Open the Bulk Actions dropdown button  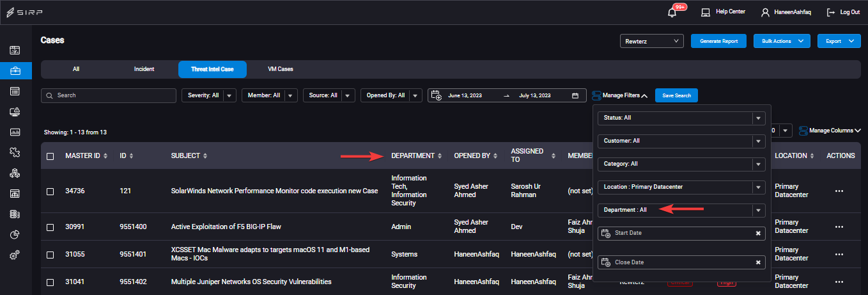(782, 41)
